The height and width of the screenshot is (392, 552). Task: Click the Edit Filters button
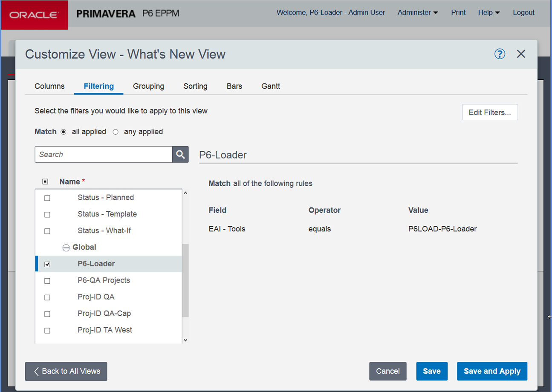(x=490, y=112)
